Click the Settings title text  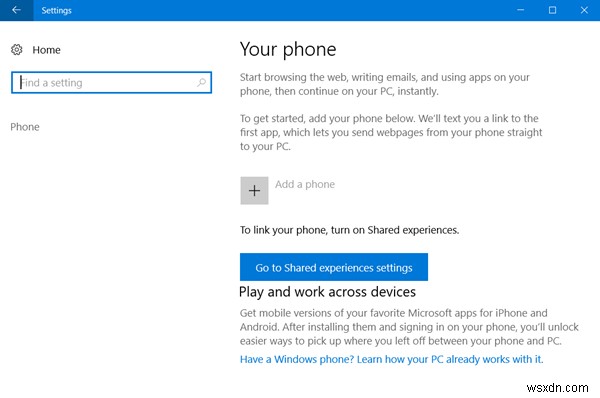(x=56, y=10)
